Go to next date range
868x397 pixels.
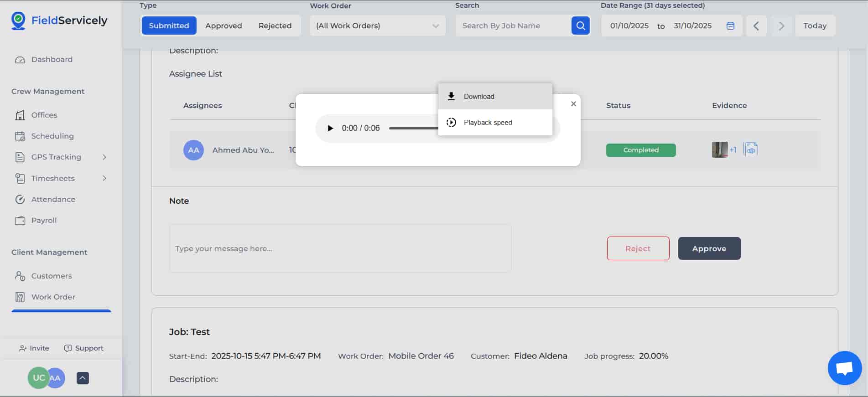coord(781,26)
